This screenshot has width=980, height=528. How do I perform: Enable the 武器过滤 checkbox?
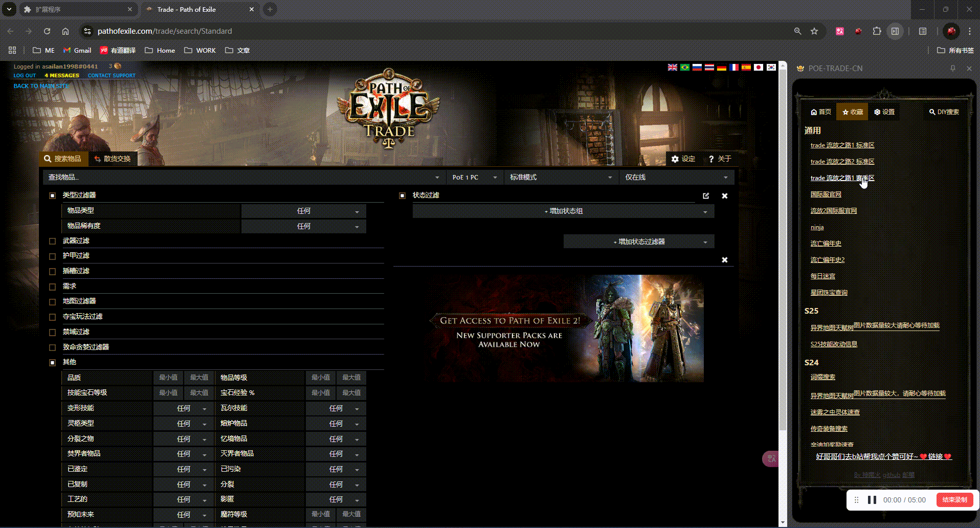pos(52,241)
